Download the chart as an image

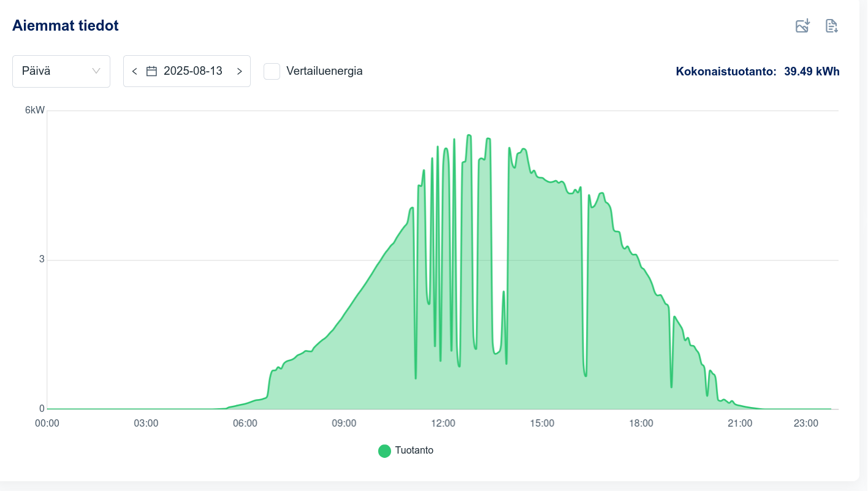(802, 26)
